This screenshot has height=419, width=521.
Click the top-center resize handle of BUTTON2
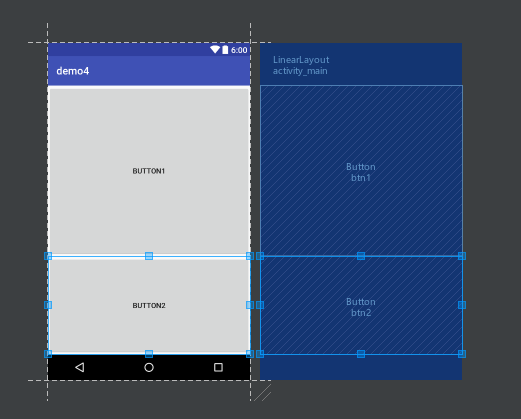pos(149,256)
